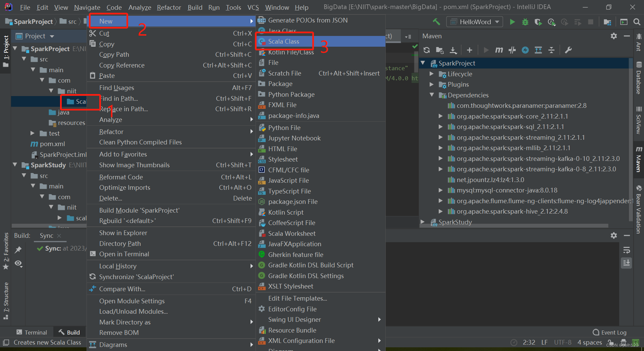
Task: Show Maven dependencies diagram icon
Action: [538, 50]
